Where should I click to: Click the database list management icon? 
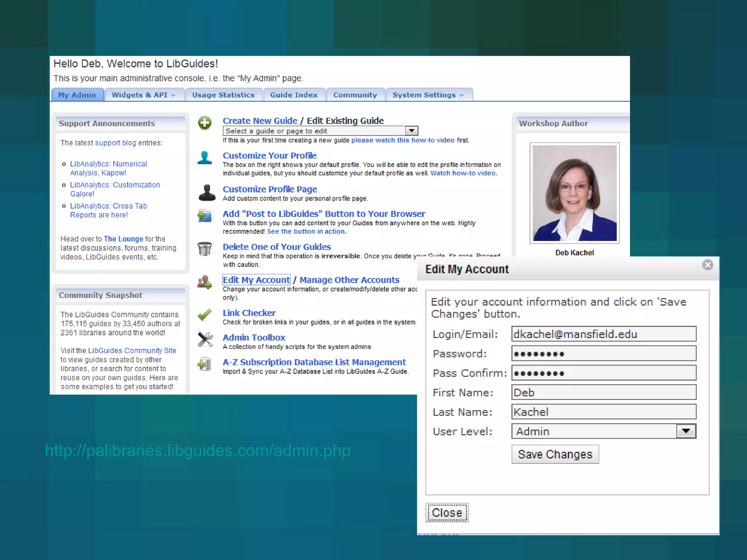tap(205, 364)
